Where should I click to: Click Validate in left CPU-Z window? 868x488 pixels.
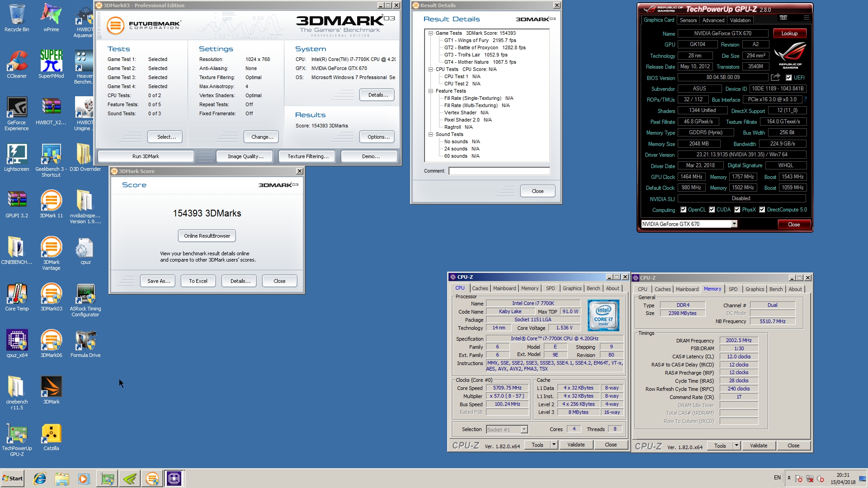[x=576, y=445]
